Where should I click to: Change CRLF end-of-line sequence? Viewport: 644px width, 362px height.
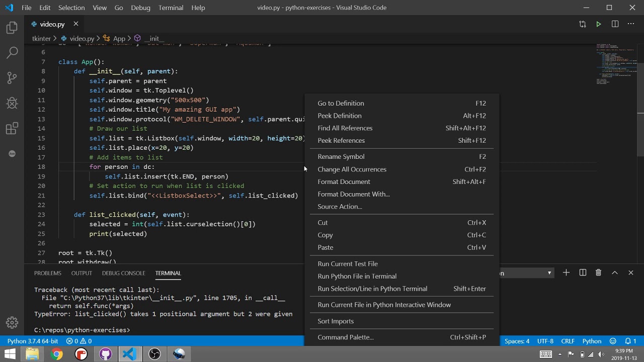[x=568, y=341]
